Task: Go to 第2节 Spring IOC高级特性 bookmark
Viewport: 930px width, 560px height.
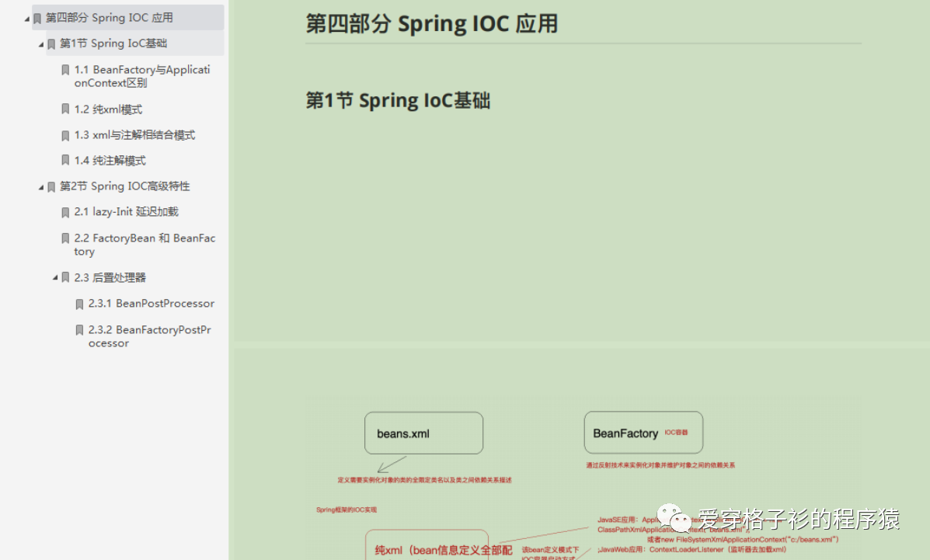Action: pyautogui.click(x=124, y=186)
